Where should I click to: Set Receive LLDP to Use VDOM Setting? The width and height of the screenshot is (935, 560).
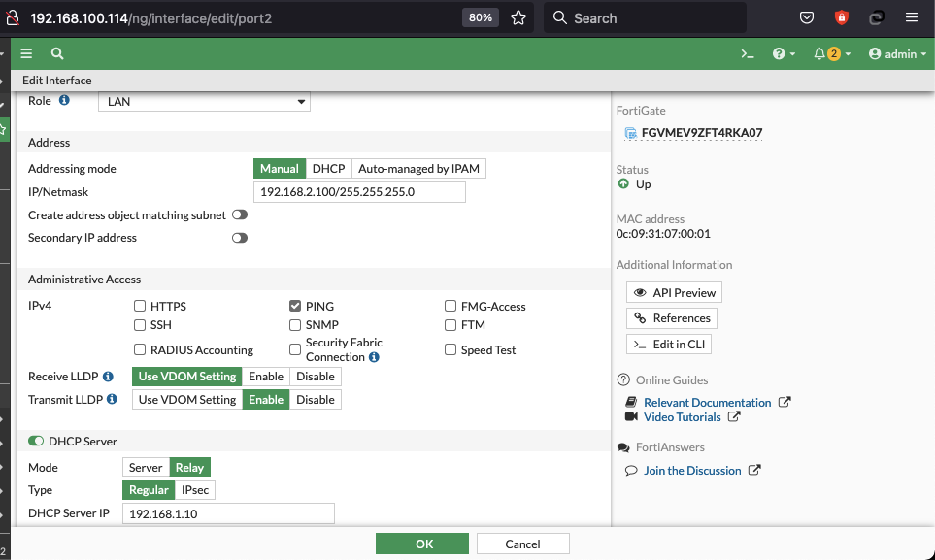tap(187, 377)
